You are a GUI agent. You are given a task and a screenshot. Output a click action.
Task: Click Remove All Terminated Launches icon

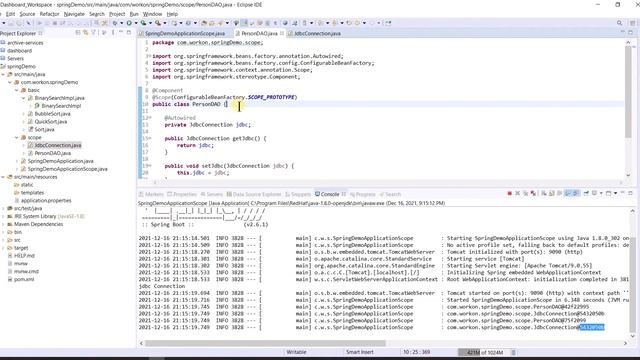(x=526, y=193)
